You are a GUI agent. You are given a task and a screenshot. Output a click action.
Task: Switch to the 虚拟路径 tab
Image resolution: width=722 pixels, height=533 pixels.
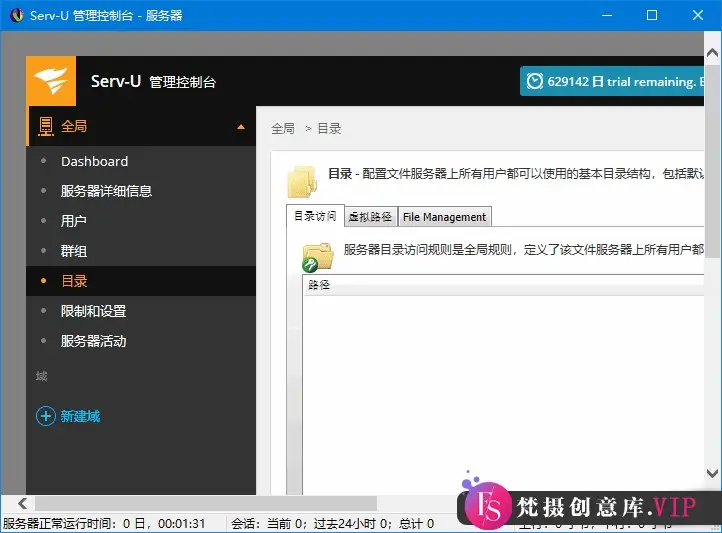[x=370, y=217]
